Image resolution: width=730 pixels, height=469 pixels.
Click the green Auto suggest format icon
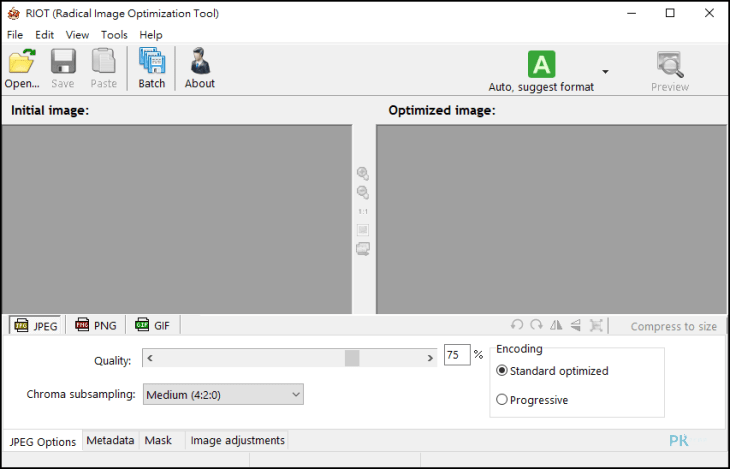pyautogui.click(x=541, y=64)
